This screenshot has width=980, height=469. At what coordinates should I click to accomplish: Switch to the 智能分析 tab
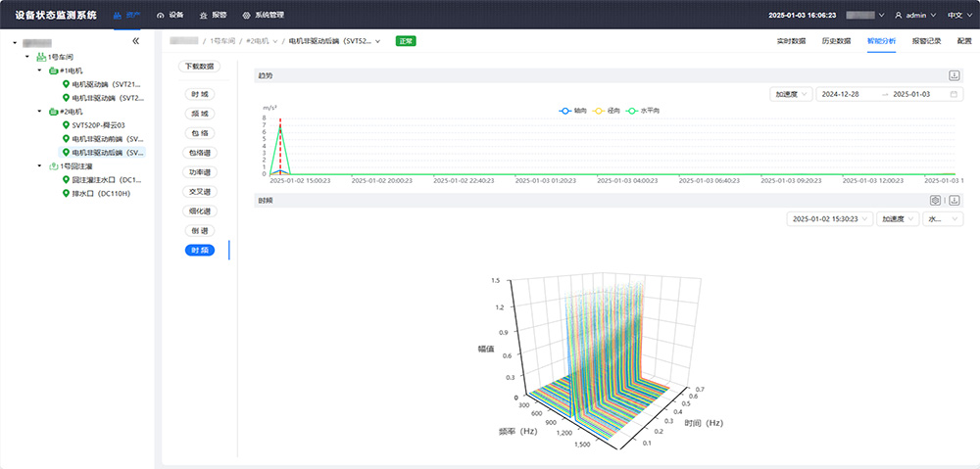click(x=881, y=41)
